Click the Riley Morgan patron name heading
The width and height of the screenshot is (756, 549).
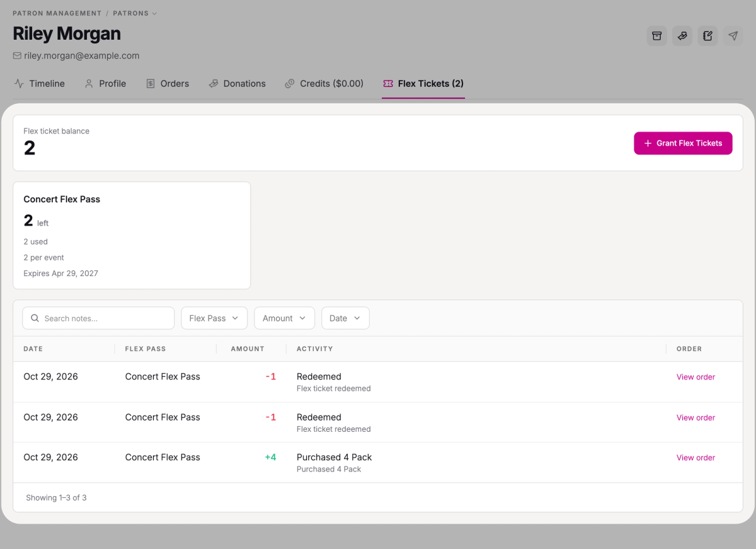(67, 33)
